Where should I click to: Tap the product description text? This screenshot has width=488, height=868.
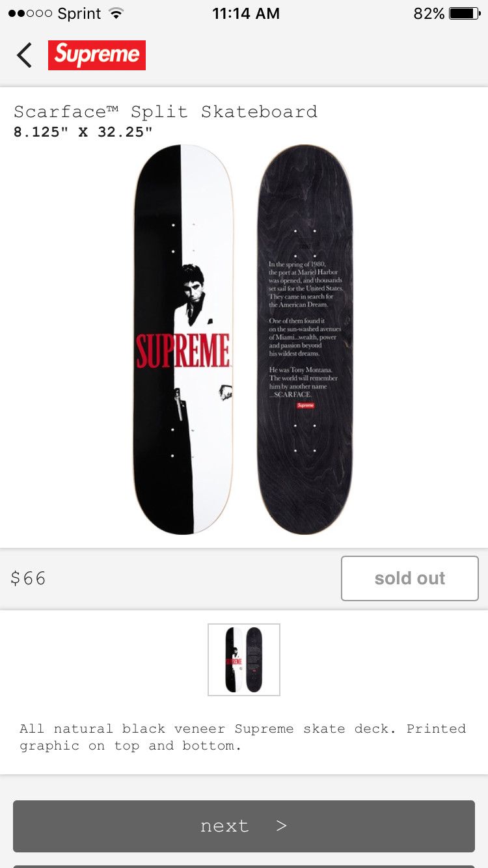243,737
